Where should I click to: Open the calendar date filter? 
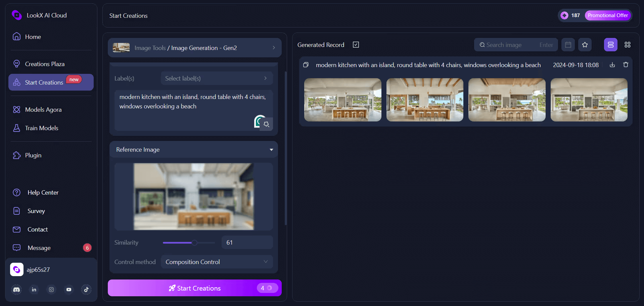pyautogui.click(x=568, y=45)
